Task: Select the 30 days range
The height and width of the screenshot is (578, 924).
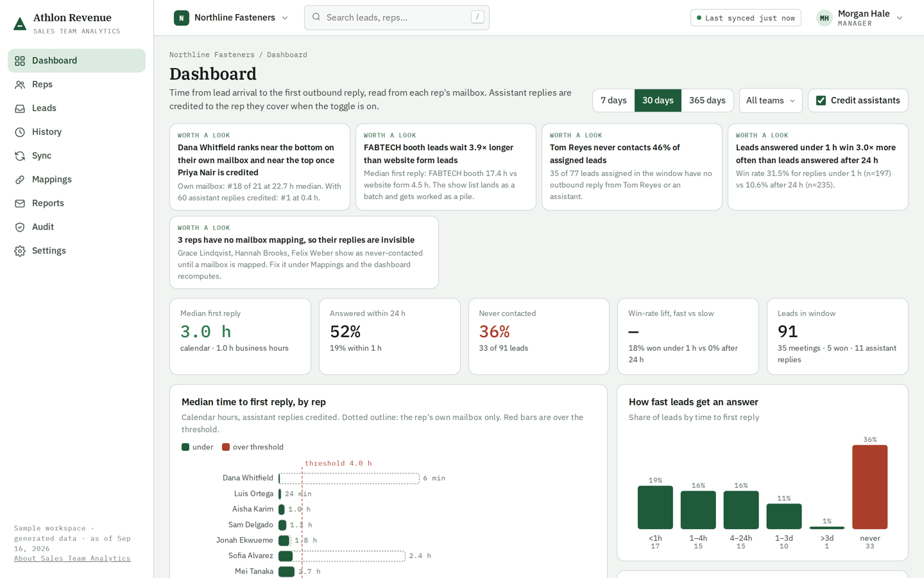Action: tap(658, 100)
